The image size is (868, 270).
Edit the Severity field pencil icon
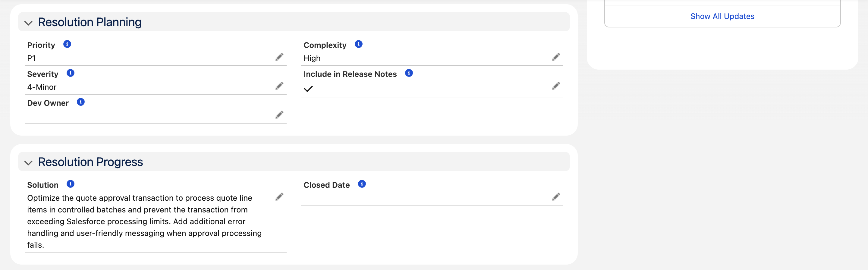click(279, 86)
